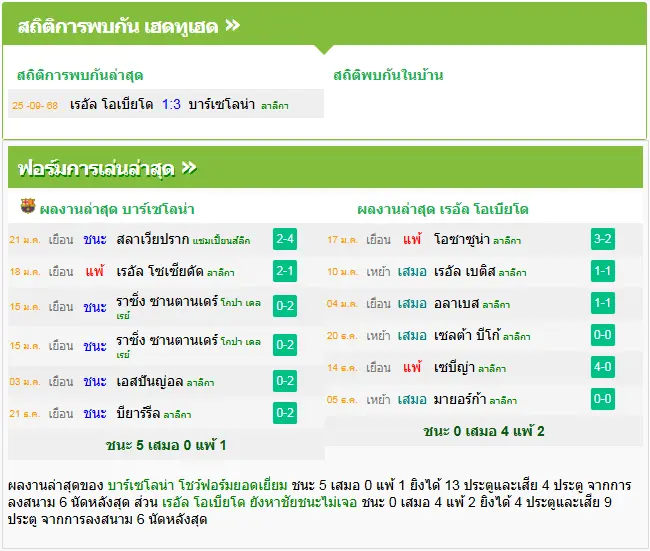Click the 14 ธ.ค. date in Oviedo list

pyautogui.click(x=342, y=368)
